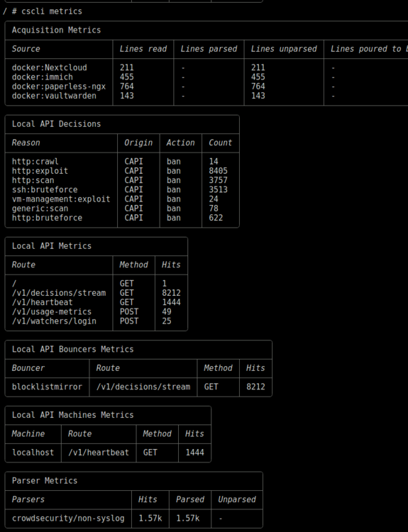
Task: Click the 'cscli metrics' command text
Action: [x=52, y=11]
